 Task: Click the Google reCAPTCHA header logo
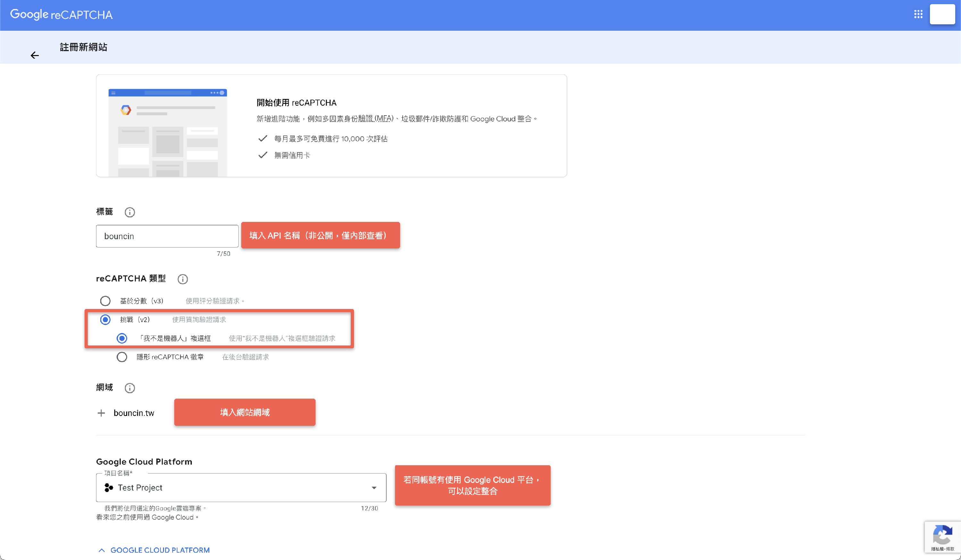[61, 14]
